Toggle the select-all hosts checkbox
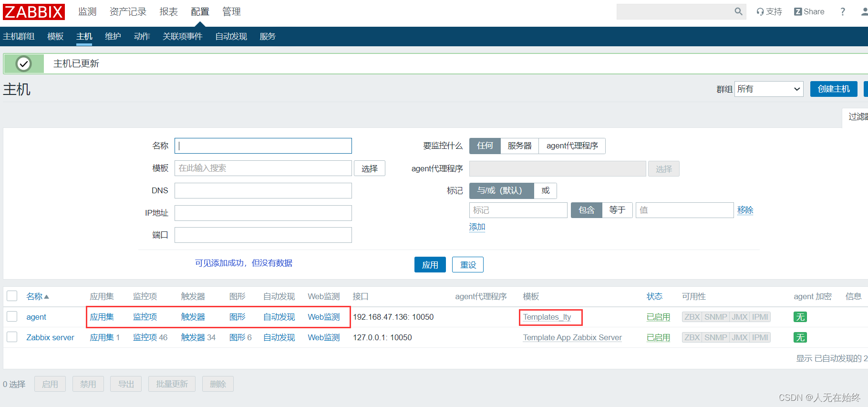Viewport: 868px width, 407px height. pyautogui.click(x=12, y=296)
